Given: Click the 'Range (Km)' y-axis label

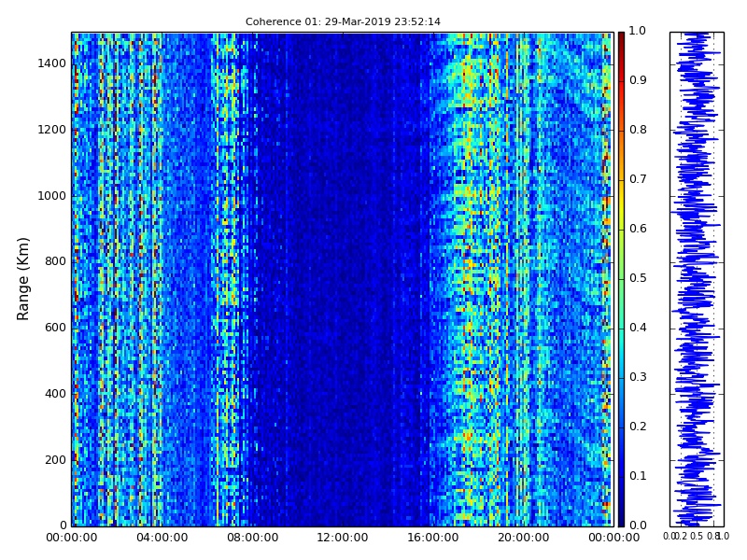Looking at the screenshot, I should [22, 279].
